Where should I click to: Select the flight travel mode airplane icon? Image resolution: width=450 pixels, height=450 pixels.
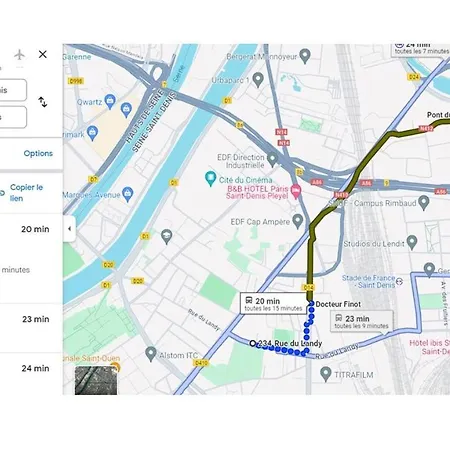point(20,54)
